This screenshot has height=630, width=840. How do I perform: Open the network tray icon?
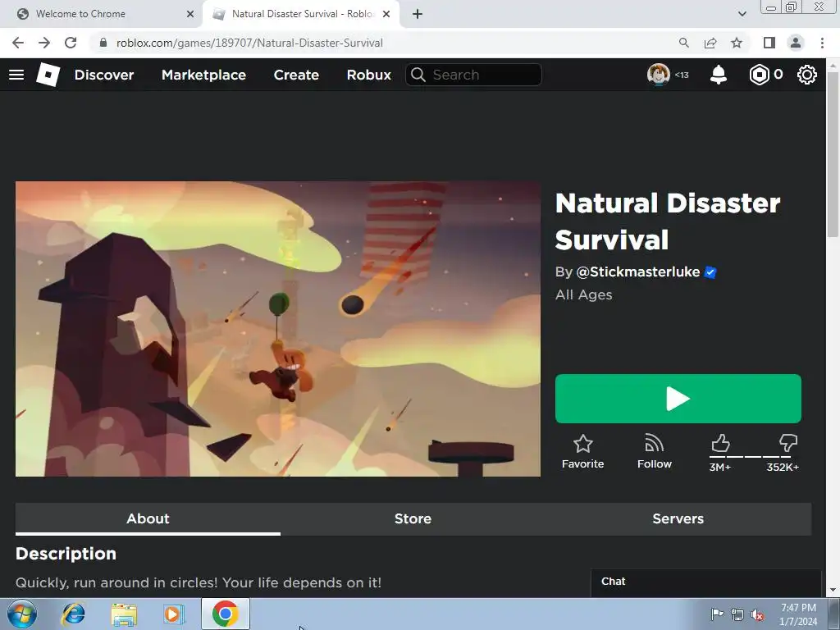[737, 615]
